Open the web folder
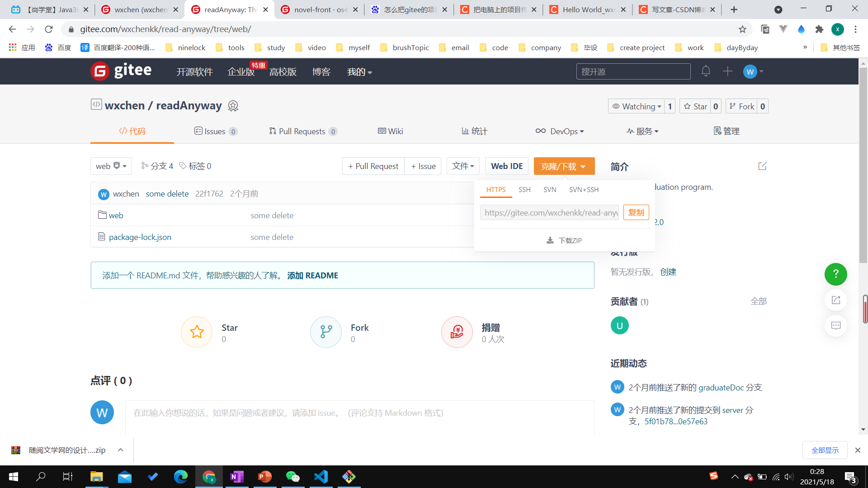Screen dimensions: 868x488 coord(116,215)
